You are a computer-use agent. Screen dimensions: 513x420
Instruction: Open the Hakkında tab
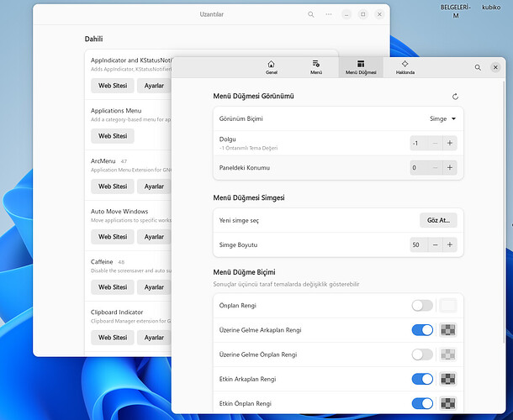pyautogui.click(x=405, y=67)
